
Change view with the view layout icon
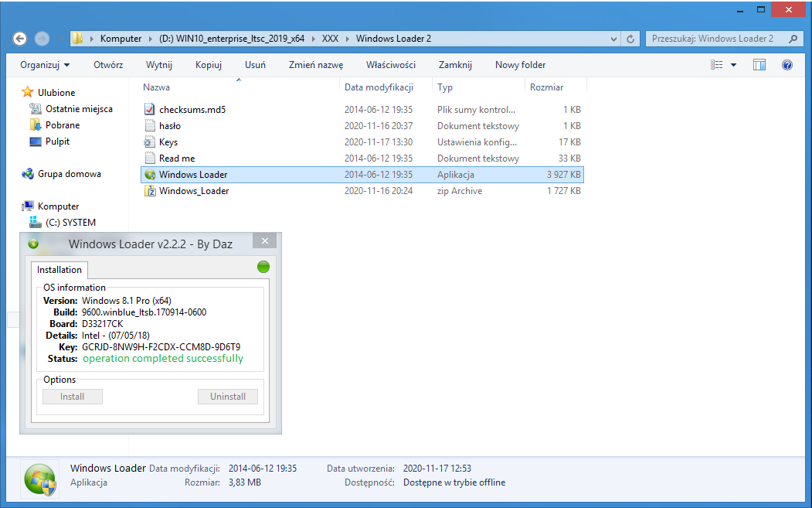(x=717, y=65)
